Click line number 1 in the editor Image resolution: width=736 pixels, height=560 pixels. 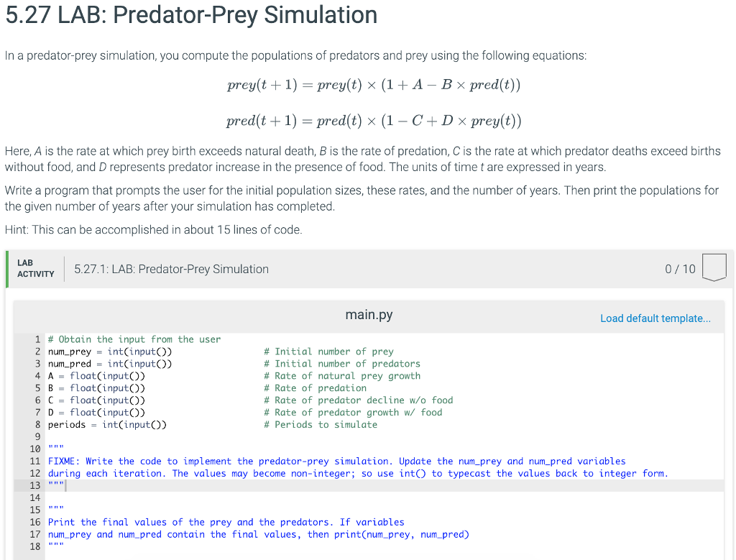(37, 339)
